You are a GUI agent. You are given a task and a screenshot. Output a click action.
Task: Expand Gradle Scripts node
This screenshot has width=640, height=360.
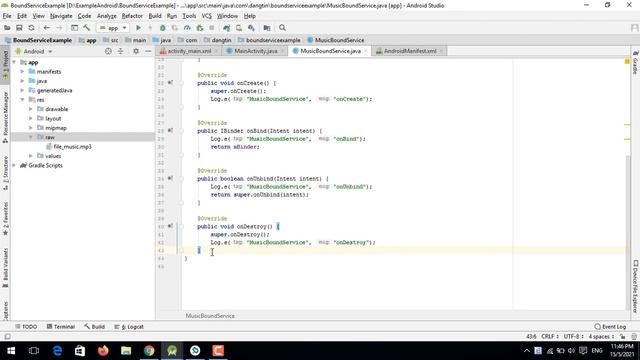(x=15, y=165)
